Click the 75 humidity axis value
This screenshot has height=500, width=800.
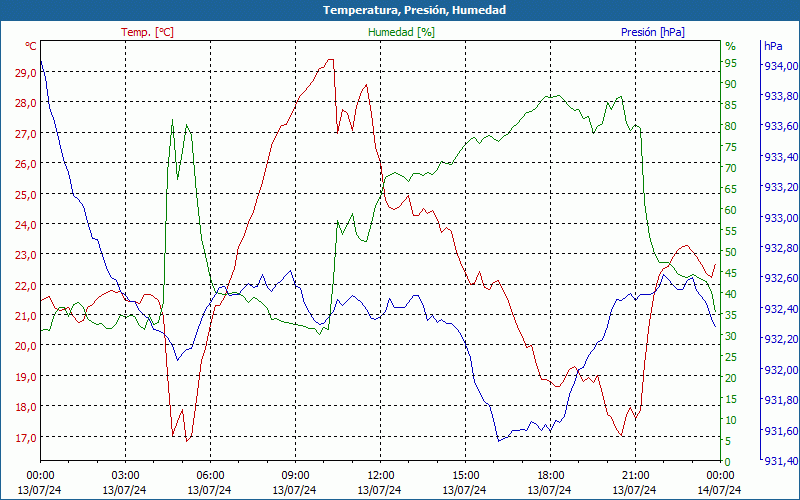coord(731,147)
